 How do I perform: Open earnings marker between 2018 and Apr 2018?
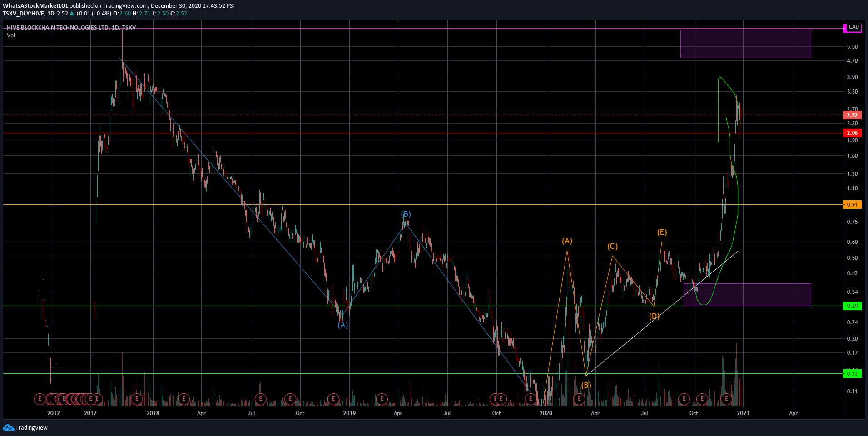pos(184,399)
